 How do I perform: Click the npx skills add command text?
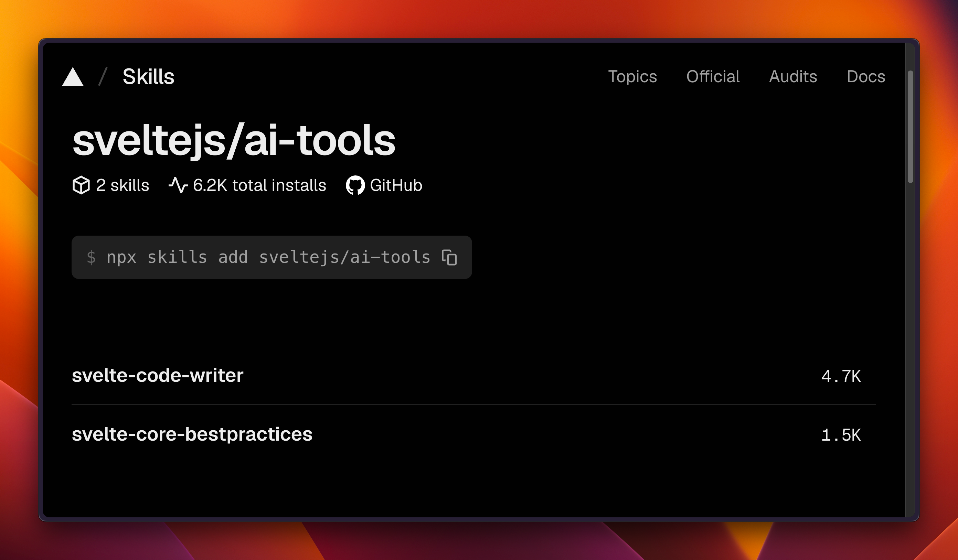[268, 258]
